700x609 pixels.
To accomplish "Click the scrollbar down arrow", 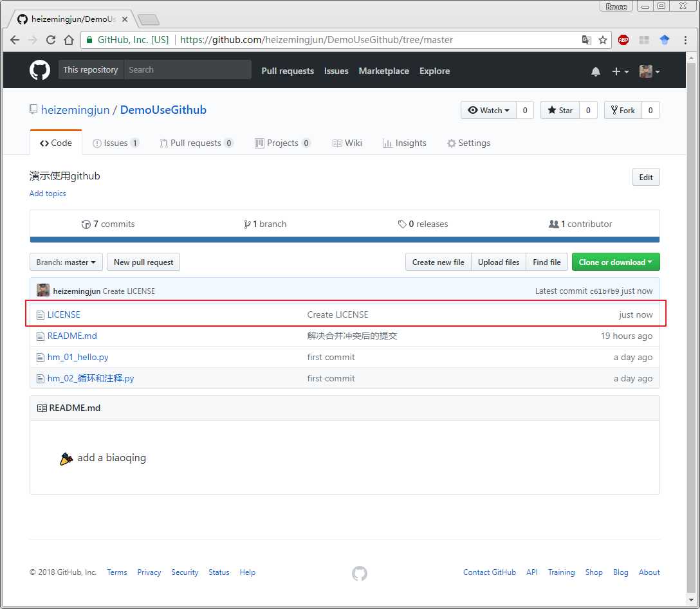I will click(691, 599).
